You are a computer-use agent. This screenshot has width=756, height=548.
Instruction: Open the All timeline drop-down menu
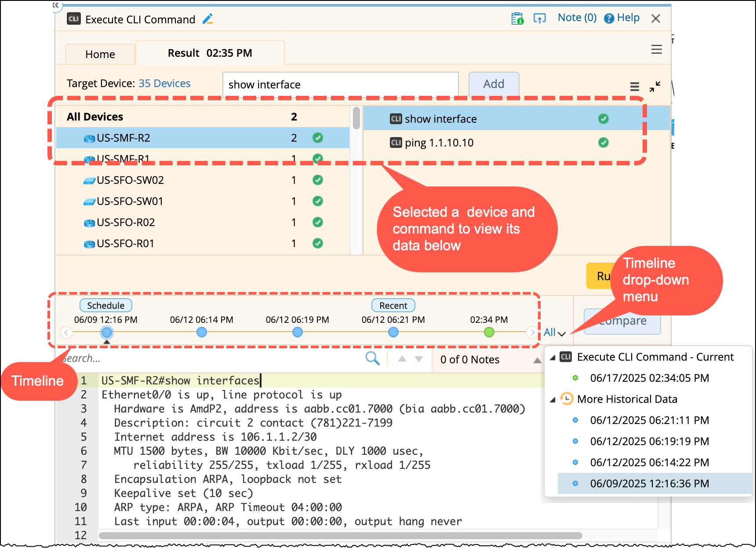click(x=554, y=332)
